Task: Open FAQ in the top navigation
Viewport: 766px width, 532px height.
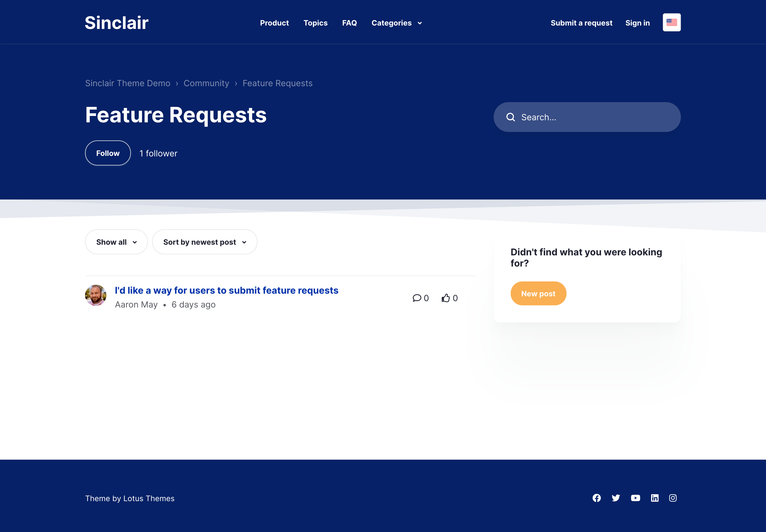Action: pyautogui.click(x=349, y=23)
